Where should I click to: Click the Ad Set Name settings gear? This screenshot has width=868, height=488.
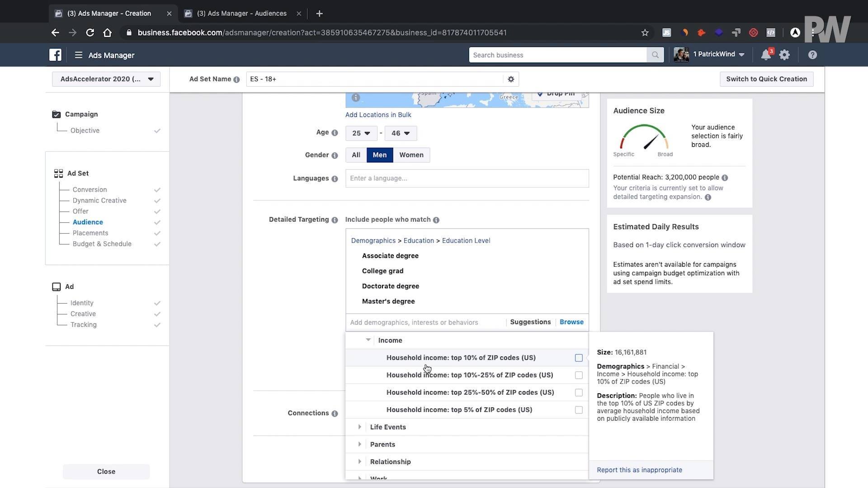[x=511, y=79]
